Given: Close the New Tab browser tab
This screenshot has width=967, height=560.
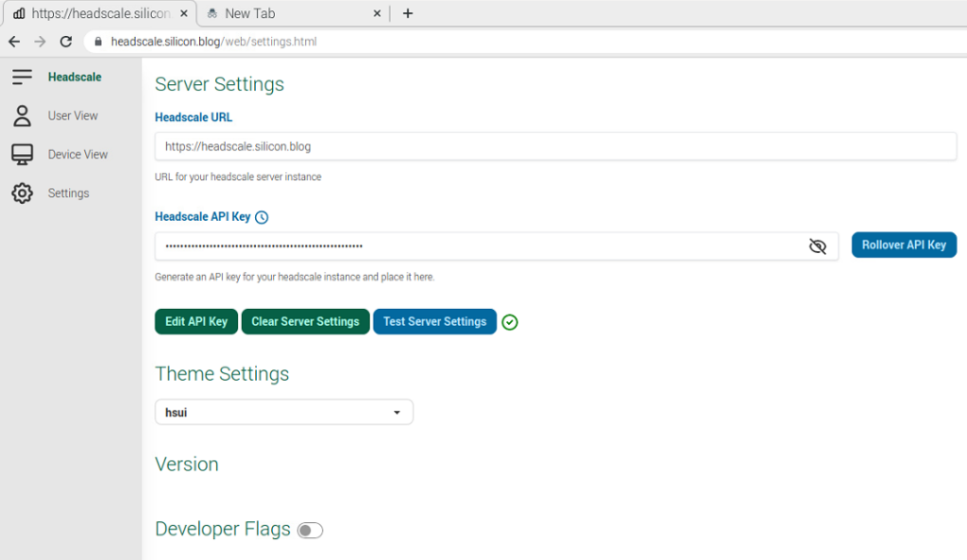Looking at the screenshot, I should click(377, 13).
